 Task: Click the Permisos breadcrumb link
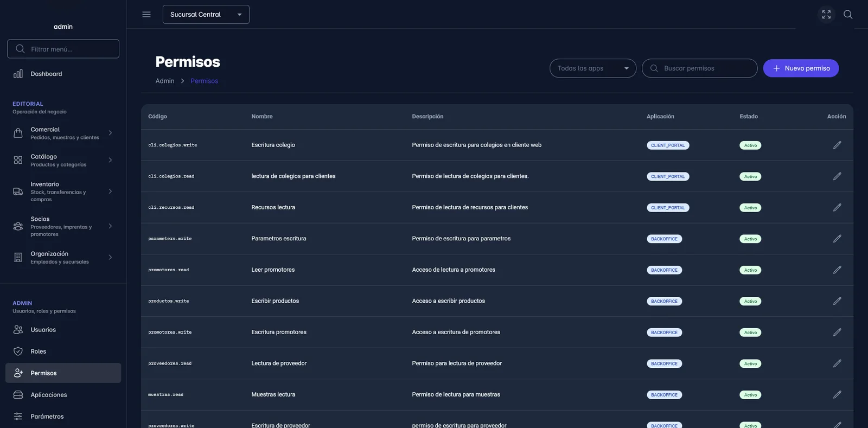(204, 81)
